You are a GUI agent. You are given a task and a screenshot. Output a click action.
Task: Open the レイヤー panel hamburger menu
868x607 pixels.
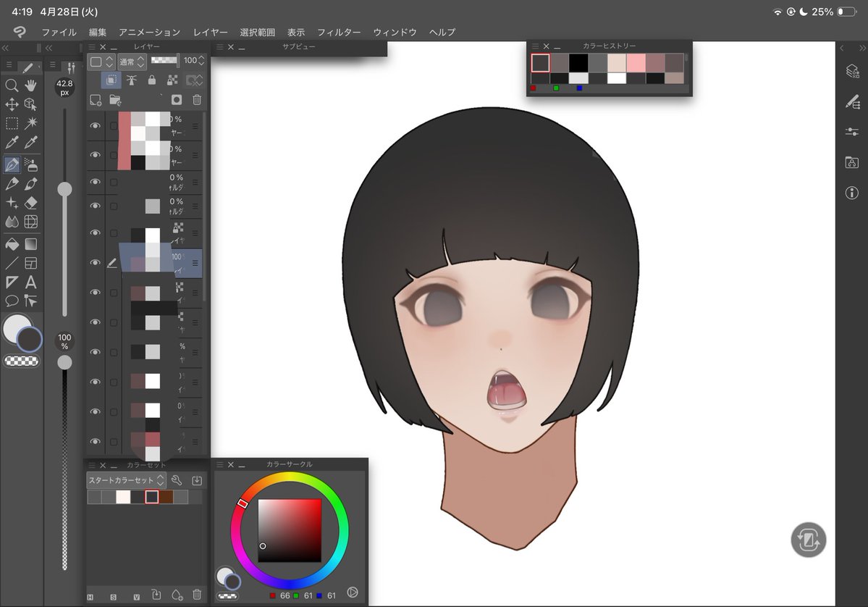coord(92,47)
